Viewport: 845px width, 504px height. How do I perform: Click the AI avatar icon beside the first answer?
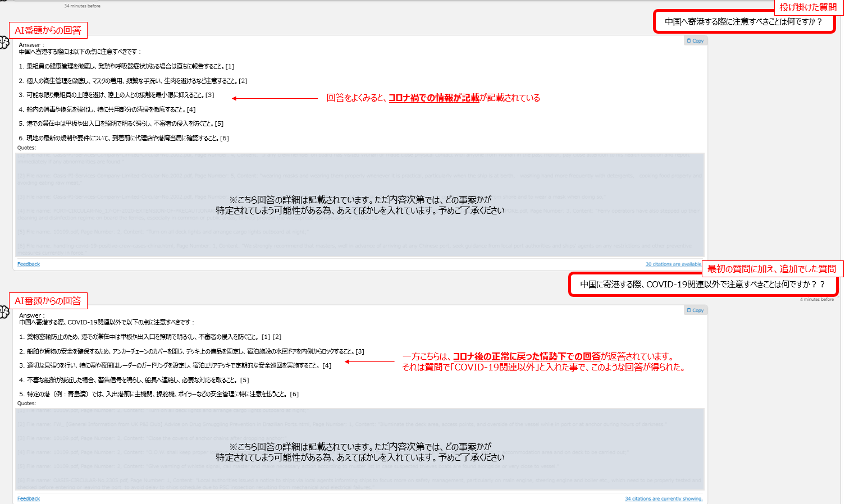coord(4,43)
